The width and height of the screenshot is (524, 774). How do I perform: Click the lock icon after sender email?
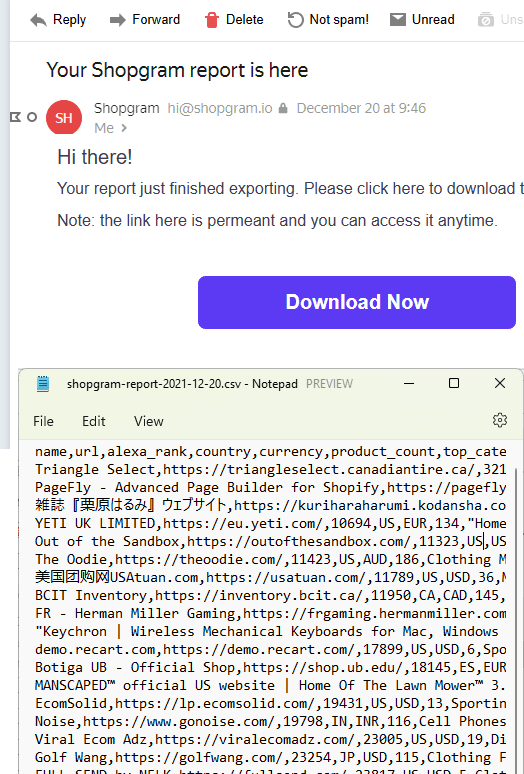tap(283, 108)
